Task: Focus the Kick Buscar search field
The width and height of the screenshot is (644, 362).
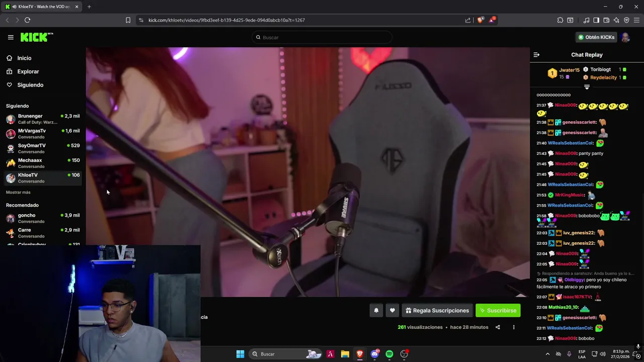Action: click(x=322, y=37)
